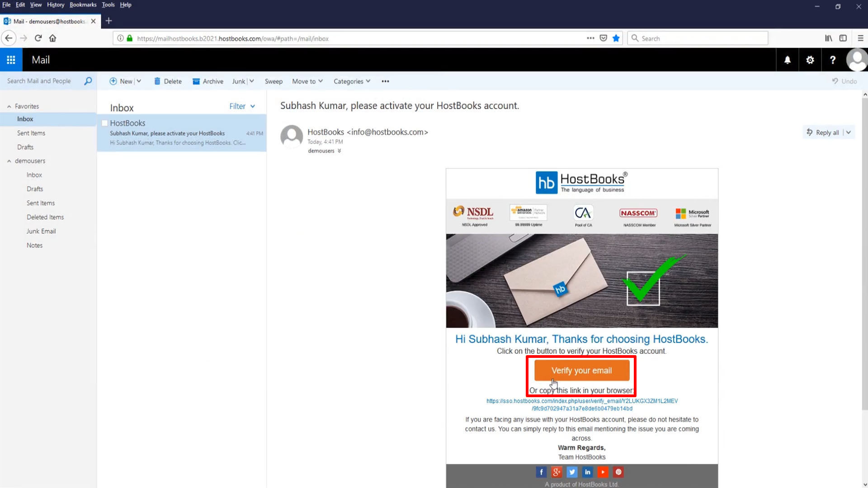Click Reply all button
868x488 pixels.
click(823, 132)
